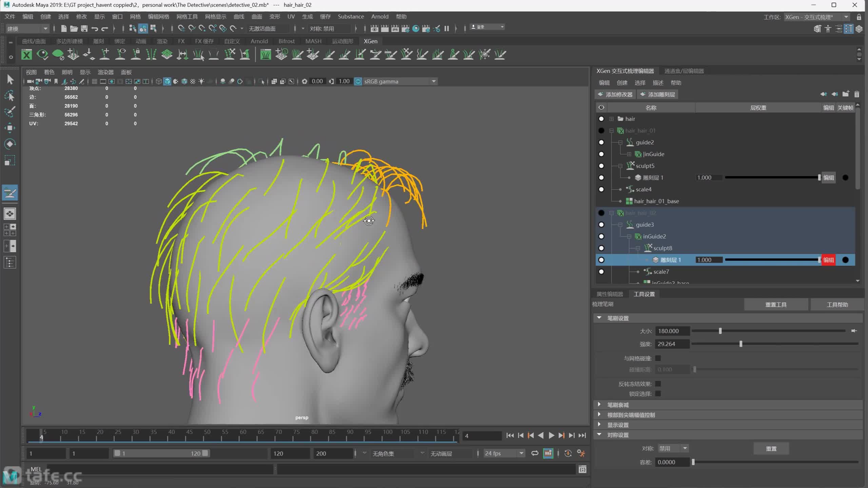Expand the 显示设置 section
868x488 pixels.
599,425
